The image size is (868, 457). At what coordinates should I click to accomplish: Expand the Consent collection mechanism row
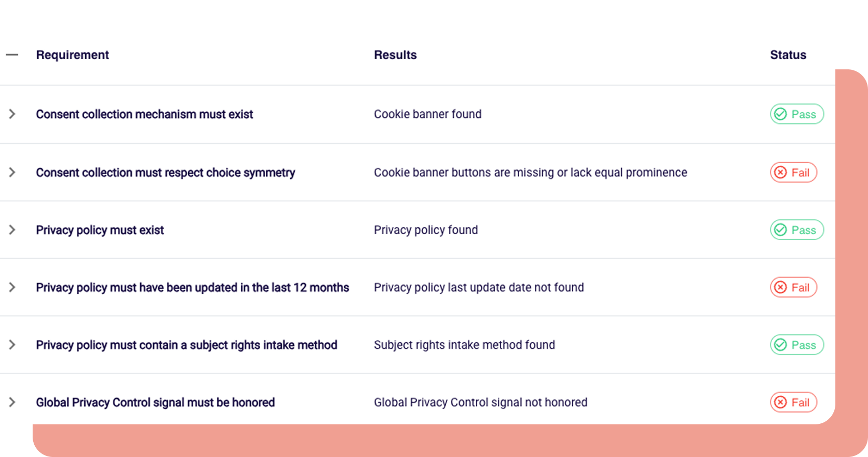click(12, 114)
